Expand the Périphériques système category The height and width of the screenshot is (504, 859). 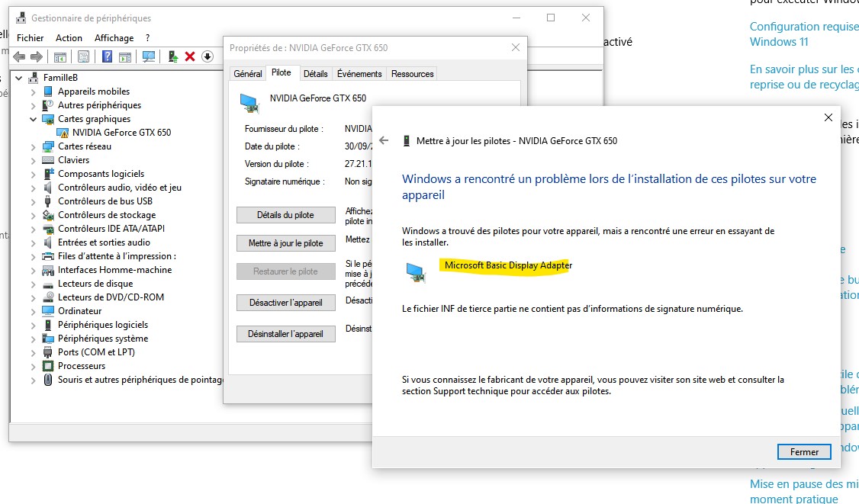point(34,339)
